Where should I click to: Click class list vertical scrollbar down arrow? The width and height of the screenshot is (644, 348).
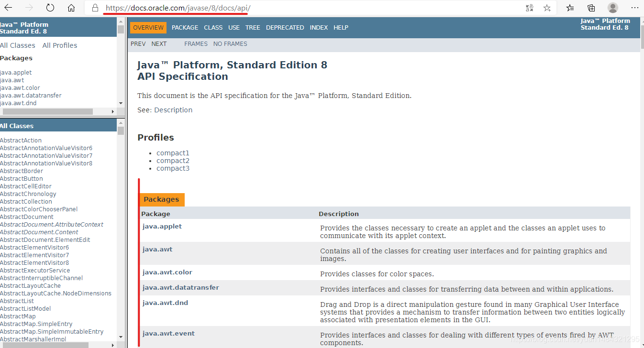pyautogui.click(x=121, y=337)
